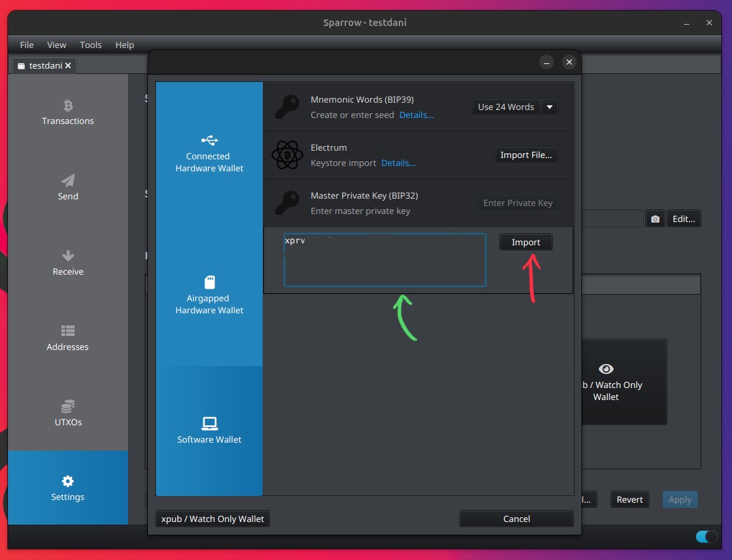Click the Use 24 Words button
The height and width of the screenshot is (560, 732).
506,107
